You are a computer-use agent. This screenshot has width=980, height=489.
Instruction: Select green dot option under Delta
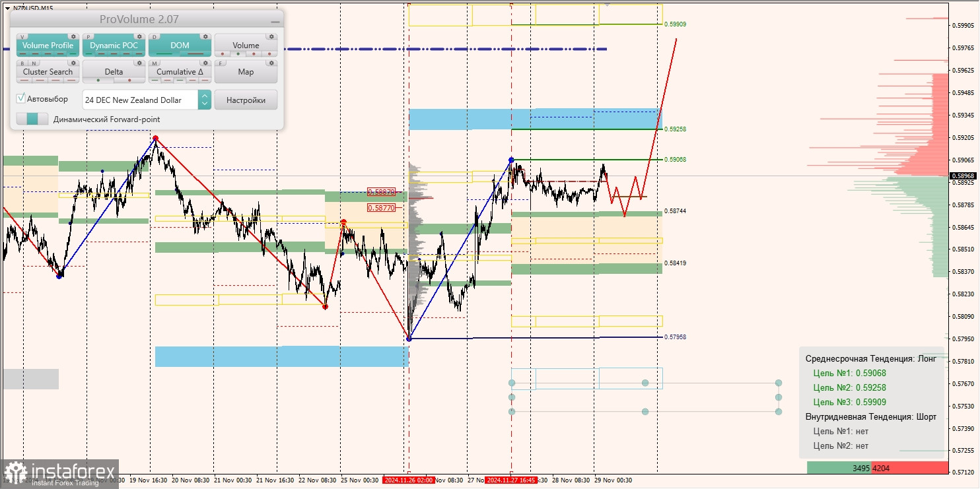point(98,81)
